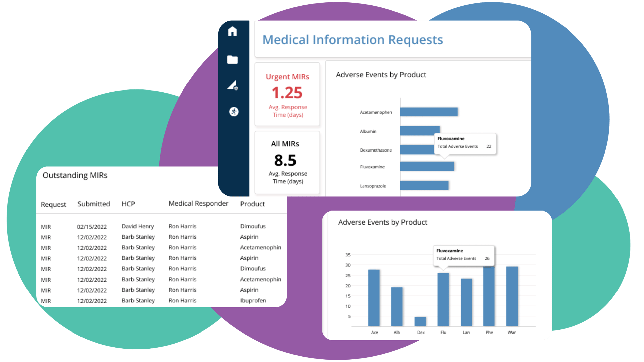
Task: Click the Ace vertical bar
Action: tap(374, 298)
